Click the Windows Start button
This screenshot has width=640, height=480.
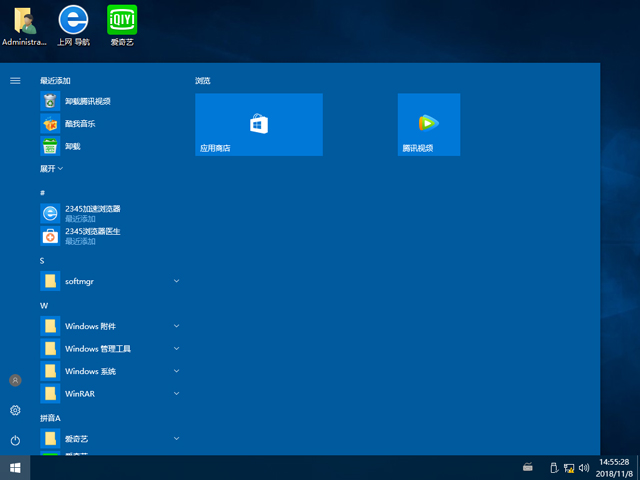[15, 467]
